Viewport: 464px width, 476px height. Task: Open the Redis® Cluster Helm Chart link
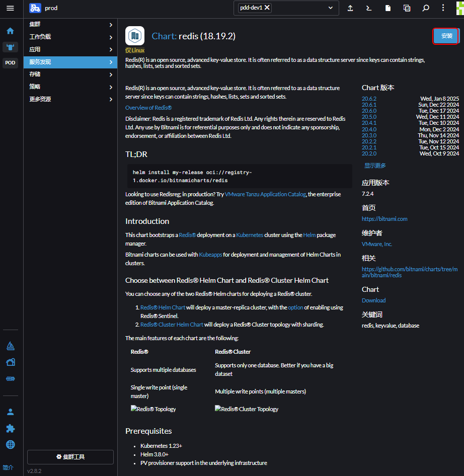coord(172,325)
